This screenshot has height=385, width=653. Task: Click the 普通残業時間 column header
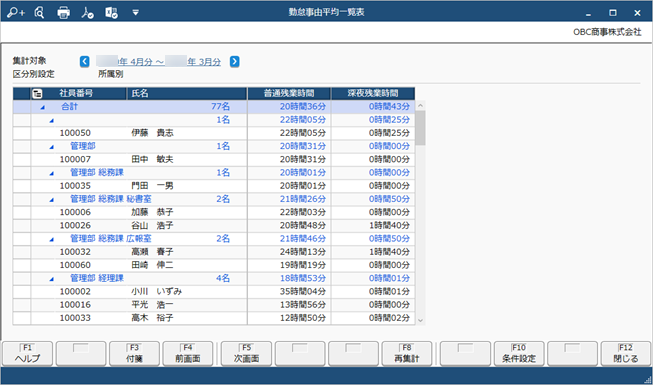point(289,93)
